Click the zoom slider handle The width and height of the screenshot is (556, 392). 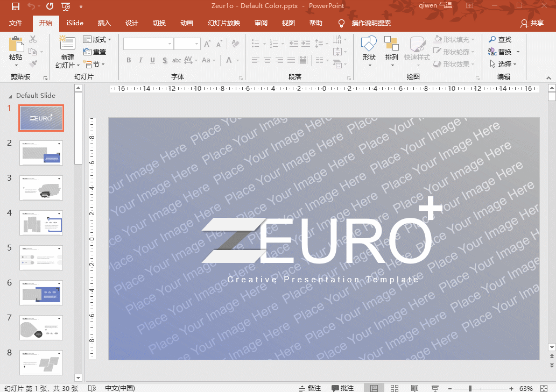click(470, 388)
